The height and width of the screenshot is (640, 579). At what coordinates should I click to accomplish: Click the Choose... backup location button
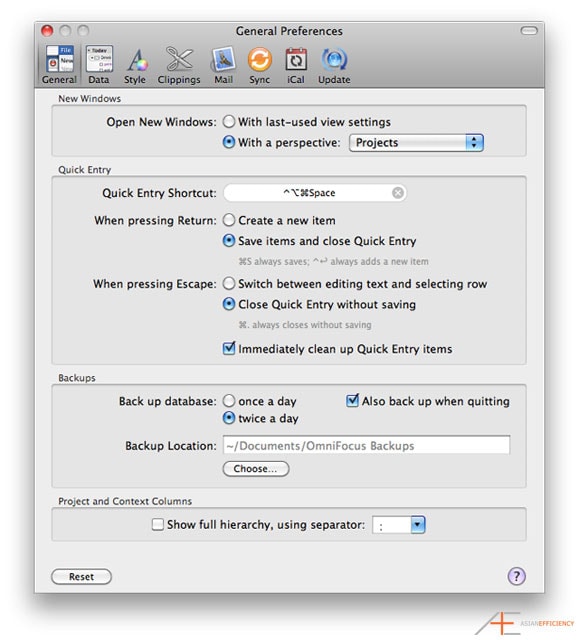(256, 469)
